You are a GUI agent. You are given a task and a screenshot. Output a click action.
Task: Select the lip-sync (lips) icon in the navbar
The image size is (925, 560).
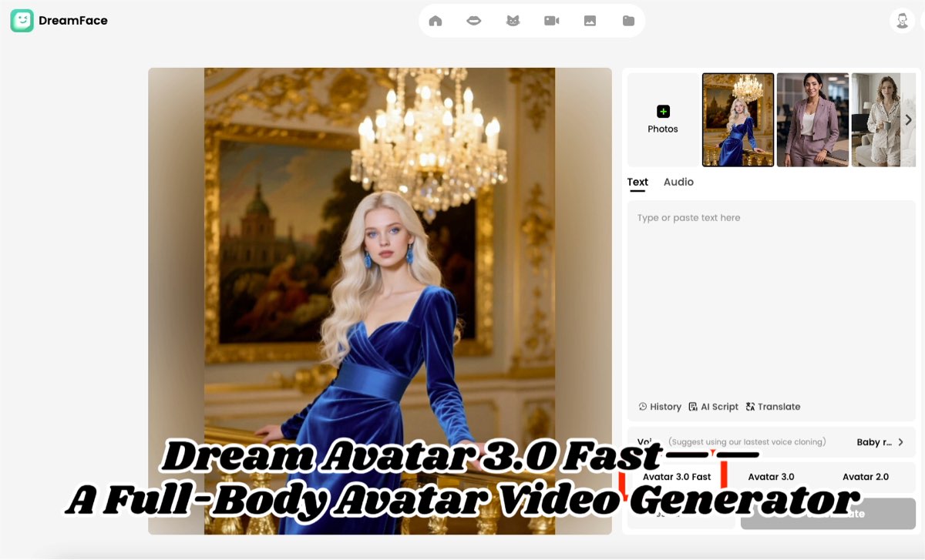pyautogui.click(x=473, y=20)
